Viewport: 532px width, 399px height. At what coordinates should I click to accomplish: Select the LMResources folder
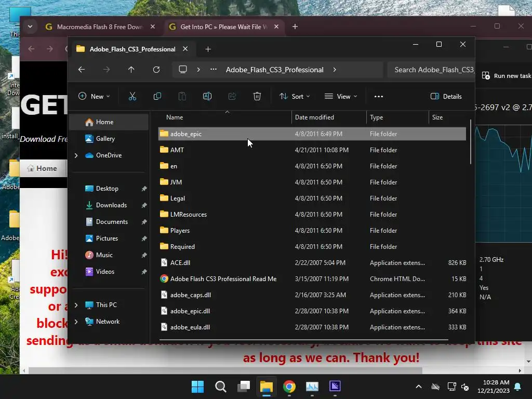pos(312,215)
